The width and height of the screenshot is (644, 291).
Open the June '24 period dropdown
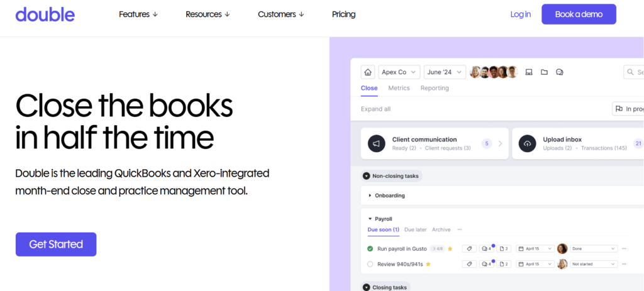[x=445, y=72]
